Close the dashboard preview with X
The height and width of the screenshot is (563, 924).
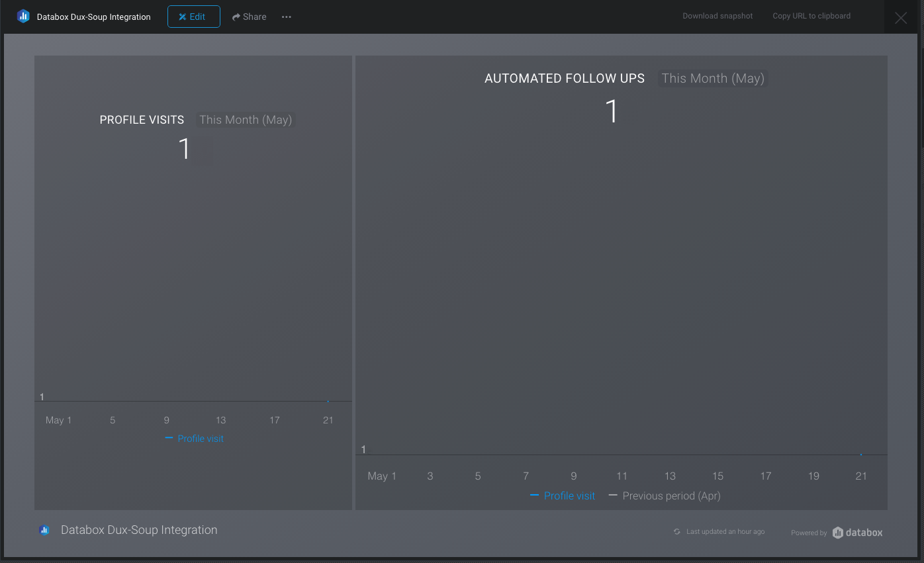tap(901, 18)
